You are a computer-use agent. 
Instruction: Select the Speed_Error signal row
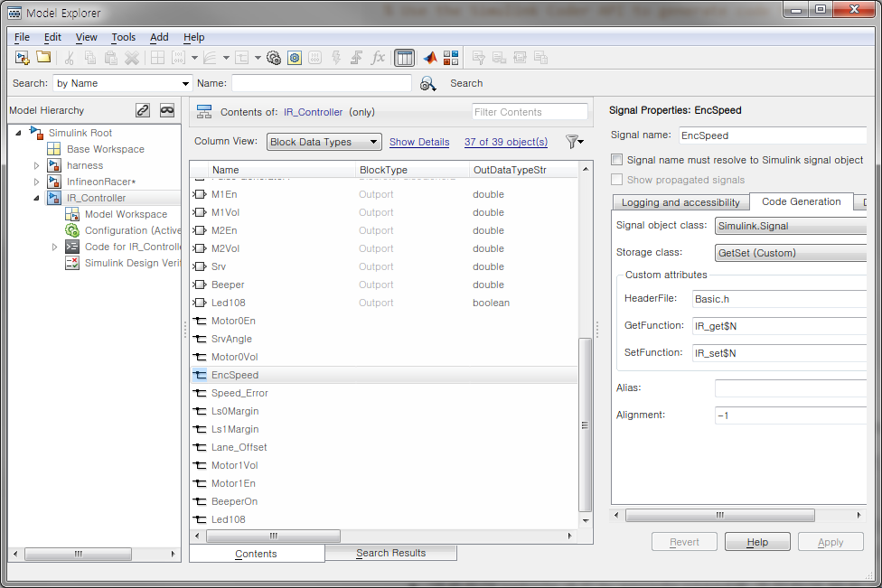(384, 393)
